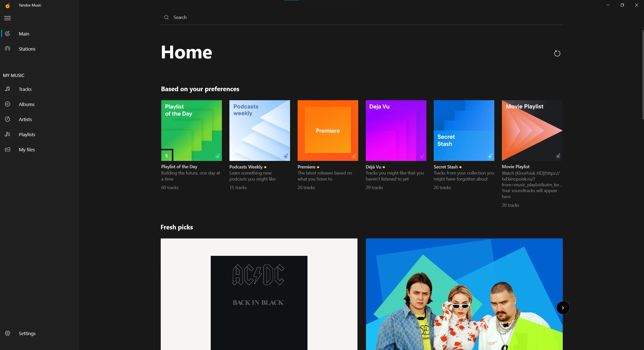The height and width of the screenshot is (350, 644).
Task: Open the Movie Playlist cover
Action: (532, 130)
